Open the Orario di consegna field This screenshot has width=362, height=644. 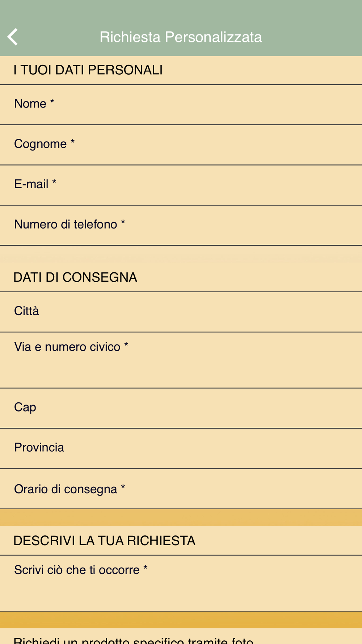(181, 489)
